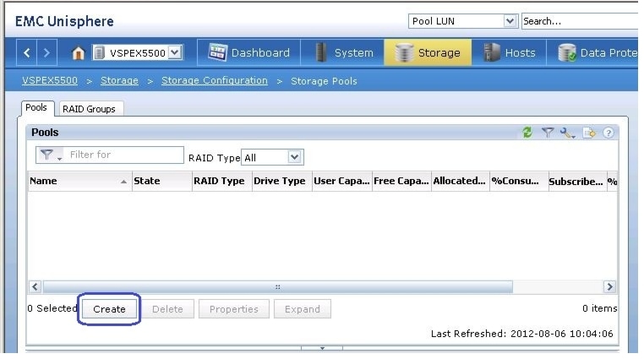Open the Hosts menu
Image resolution: width=644 pixels, height=359 pixels.
[509, 52]
